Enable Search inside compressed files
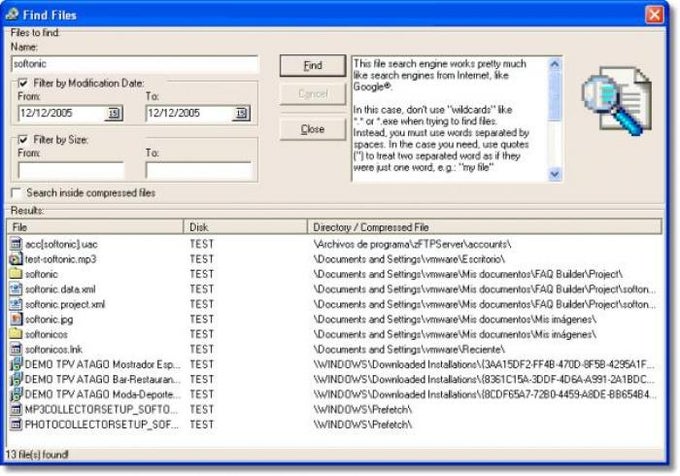 [16, 193]
